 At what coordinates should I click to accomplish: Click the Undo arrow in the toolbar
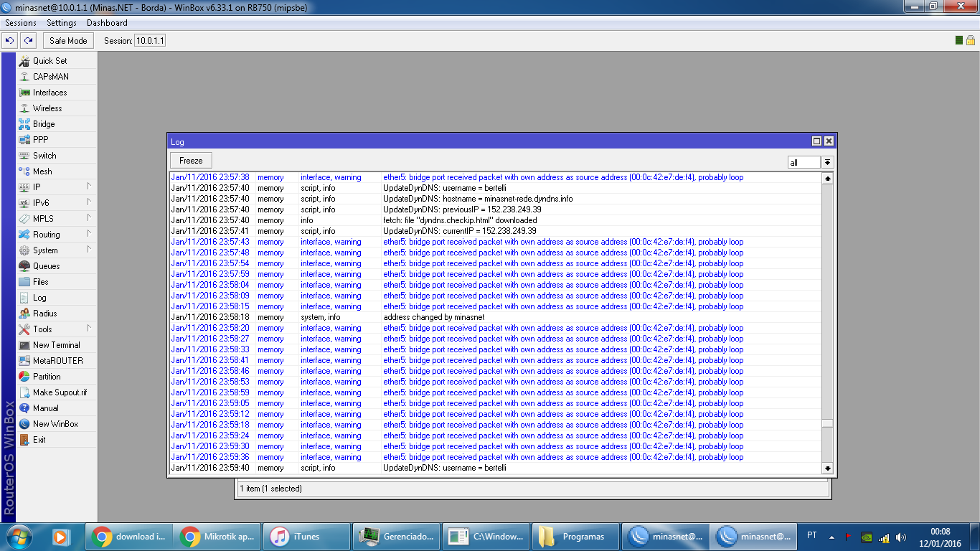[10, 41]
